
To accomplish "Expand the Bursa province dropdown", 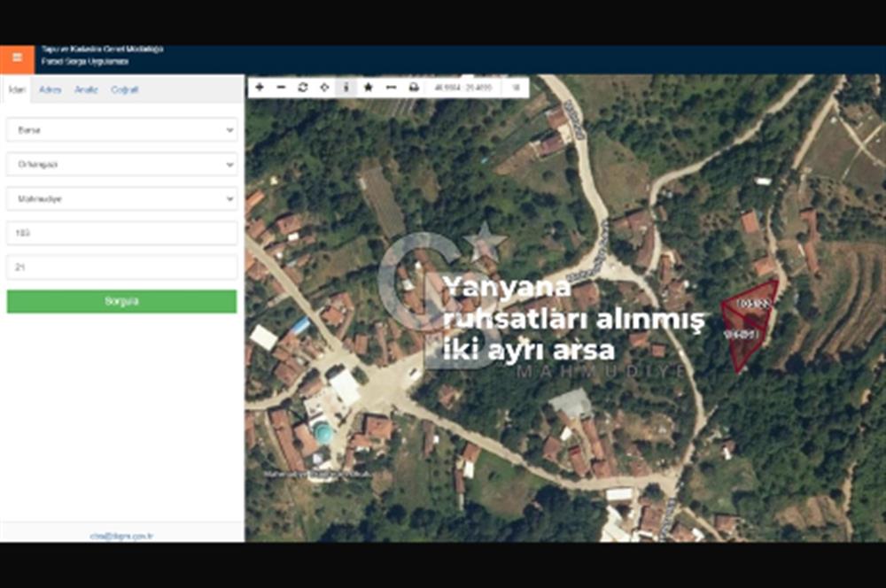I will (121, 129).
